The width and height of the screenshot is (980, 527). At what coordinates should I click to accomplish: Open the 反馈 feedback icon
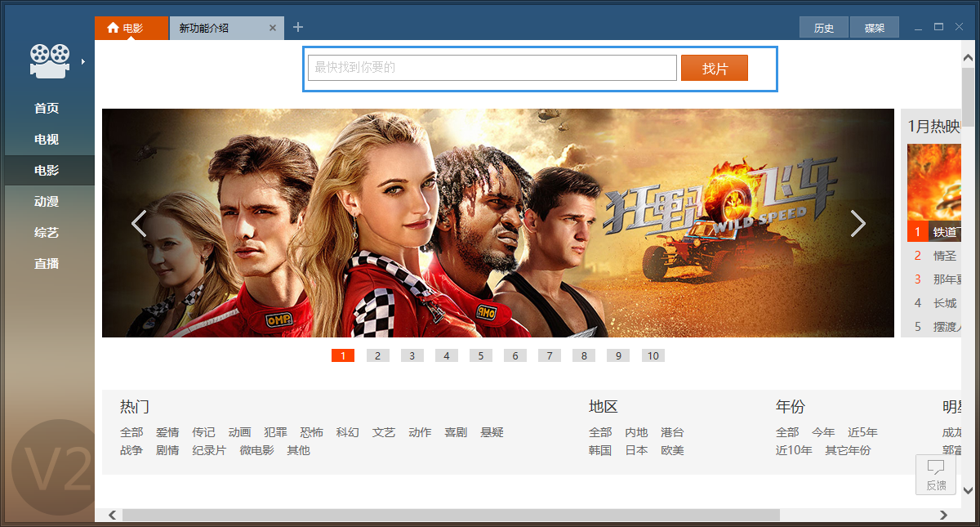pyautogui.click(x=935, y=475)
